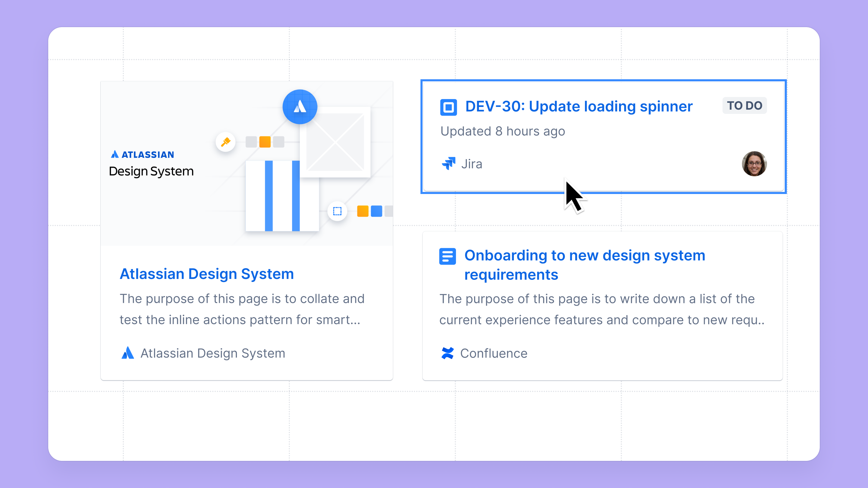Open the Atlassian Design System title link

206,274
